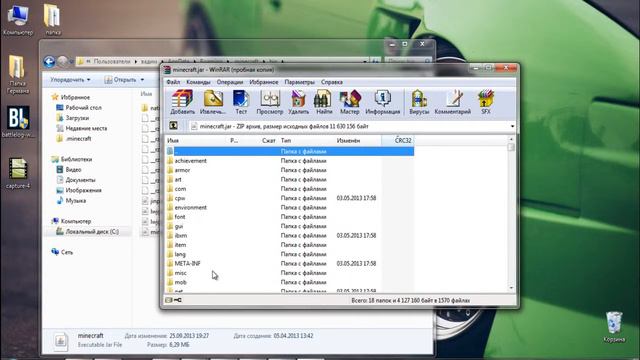640x360 pixels.
Task: Click the drive icon in WinRAR status bar
Action: point(169,300)
